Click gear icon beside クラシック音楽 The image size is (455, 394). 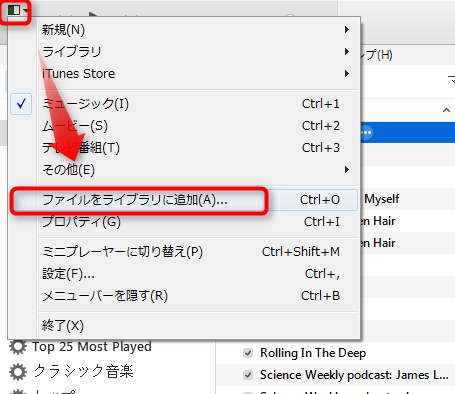[x=18, y=372]
